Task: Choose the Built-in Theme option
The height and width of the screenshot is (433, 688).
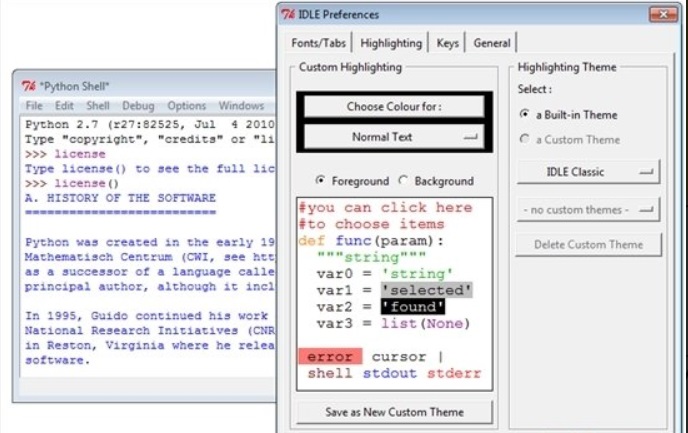Action: (526, 115)
